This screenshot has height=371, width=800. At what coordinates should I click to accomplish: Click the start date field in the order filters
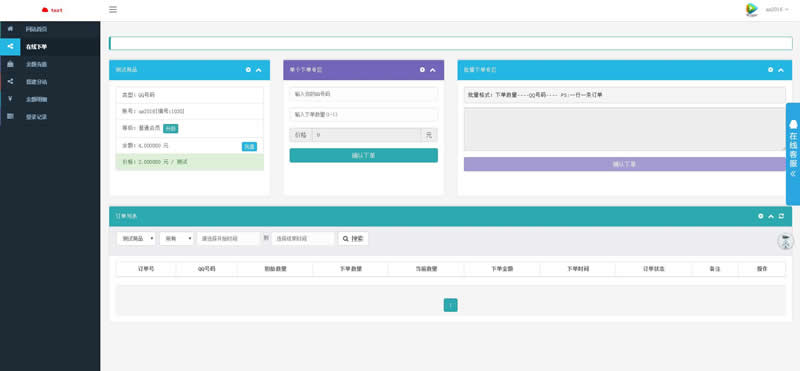229,238
